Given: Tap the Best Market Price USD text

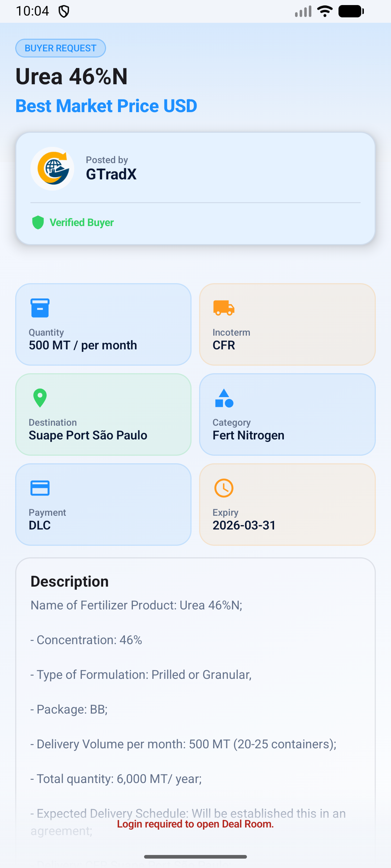Looking at the screenshot, I should click(x=106, y=106).
